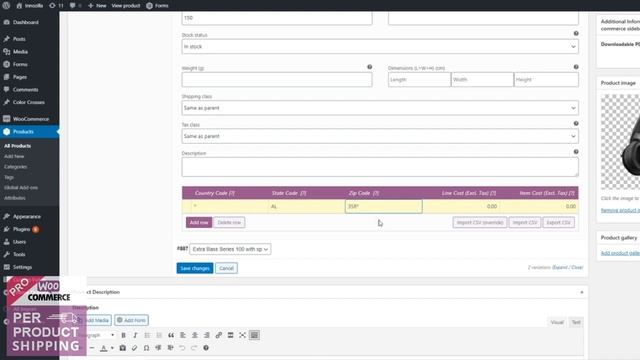Toggle the editor toolbar kitchen sink
640x360 pixels.
[x=254, y=335]
